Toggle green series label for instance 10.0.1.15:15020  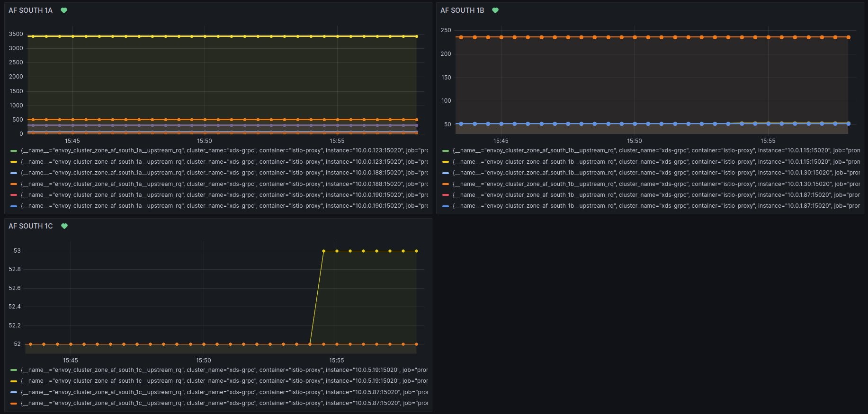pos(656,150)
